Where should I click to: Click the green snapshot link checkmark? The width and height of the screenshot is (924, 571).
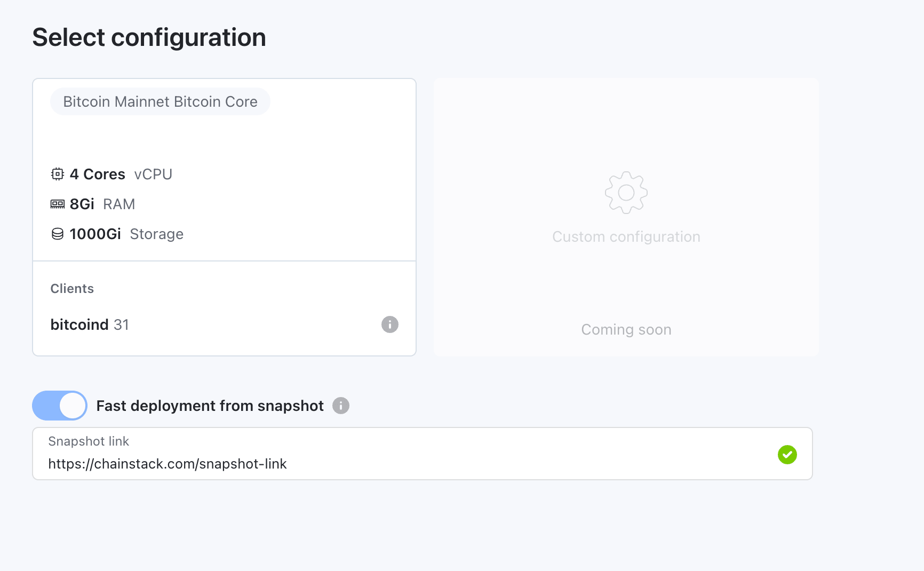click(787, 455)
